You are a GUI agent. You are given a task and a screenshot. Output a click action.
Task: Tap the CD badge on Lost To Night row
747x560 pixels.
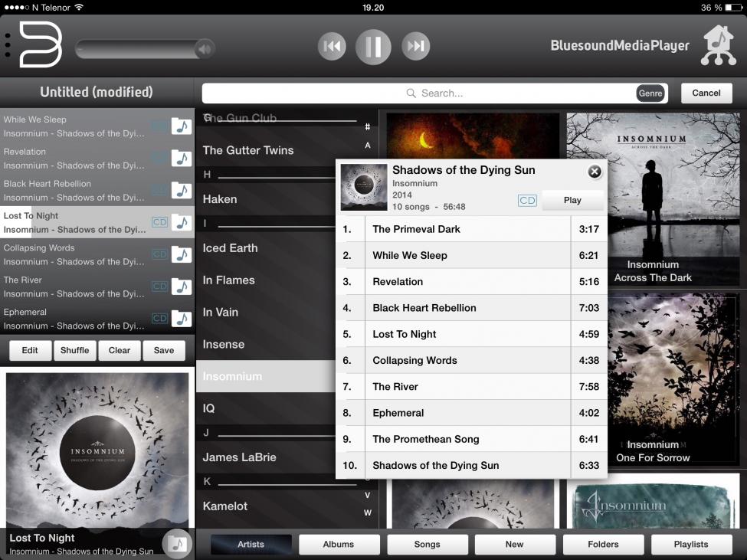click(x=159, y=222)
